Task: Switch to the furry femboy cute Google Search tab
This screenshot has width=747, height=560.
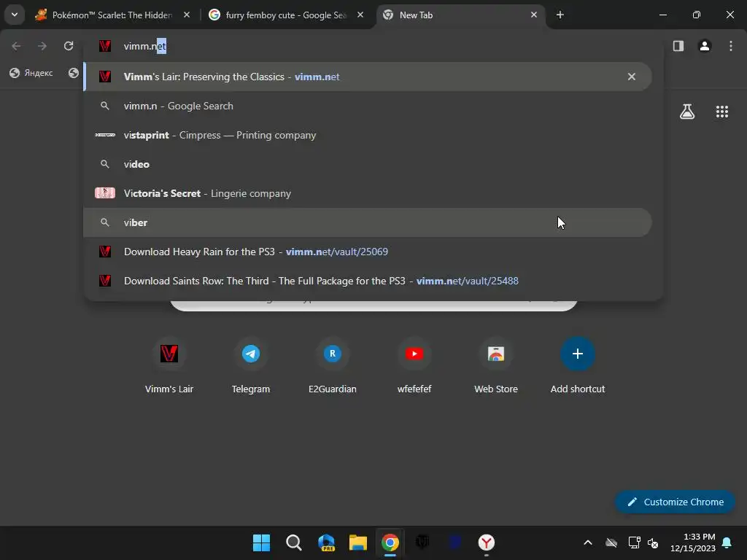Action: pos(286,15)
